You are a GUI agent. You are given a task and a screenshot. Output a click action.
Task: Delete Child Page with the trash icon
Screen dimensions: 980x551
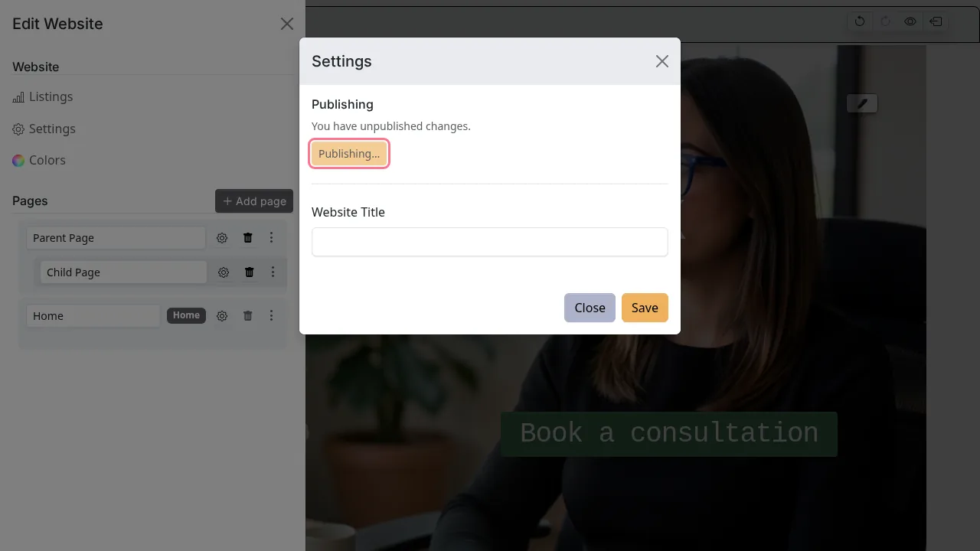pos(250,272)
